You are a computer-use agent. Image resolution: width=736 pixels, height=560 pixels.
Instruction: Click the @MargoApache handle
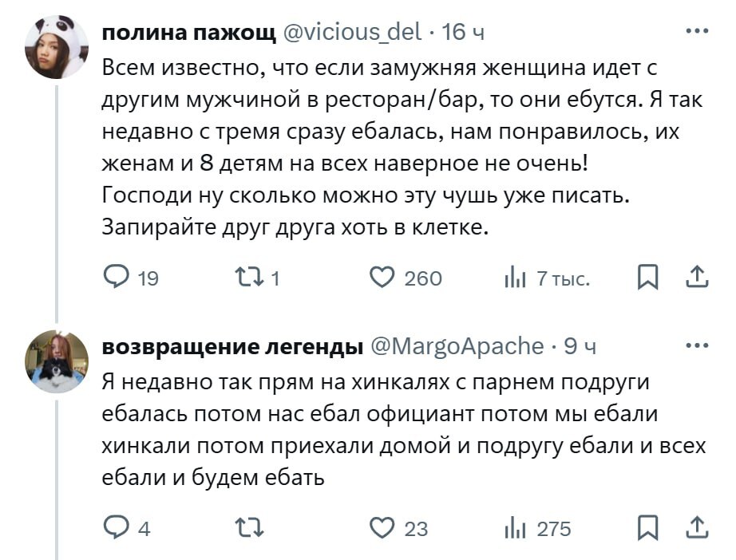point(457,346)
